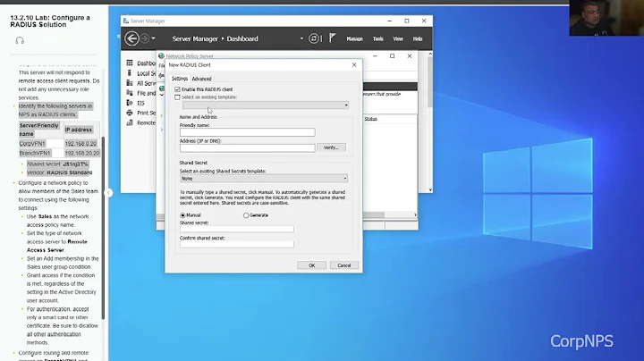This screenshot has width=644, height=361.
Task: Click the headphones audio icon in lab panel
Action: (20, 40)
